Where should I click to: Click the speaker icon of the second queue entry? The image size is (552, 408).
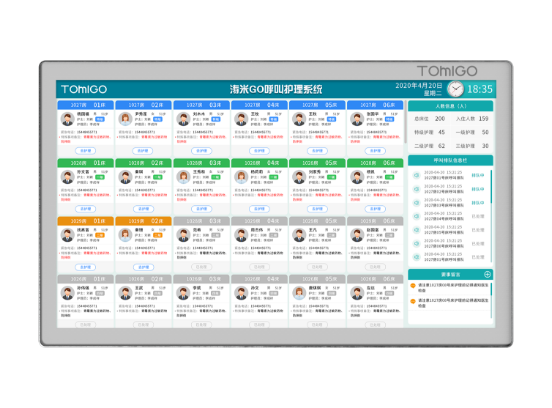[x=416, y=189]
